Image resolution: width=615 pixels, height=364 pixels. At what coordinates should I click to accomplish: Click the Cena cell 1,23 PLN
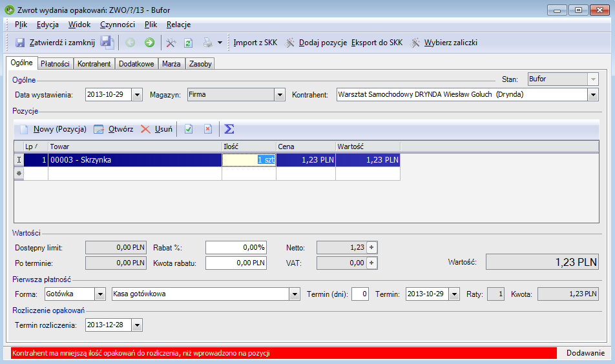pos(306,160)
